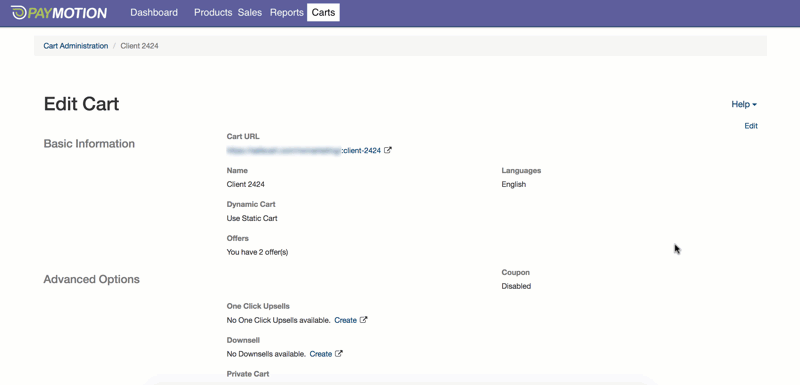Image resolution: width=800 pixels, height=385 pixels.
Task: Open the Sales menu
Action: pos(249,13)
